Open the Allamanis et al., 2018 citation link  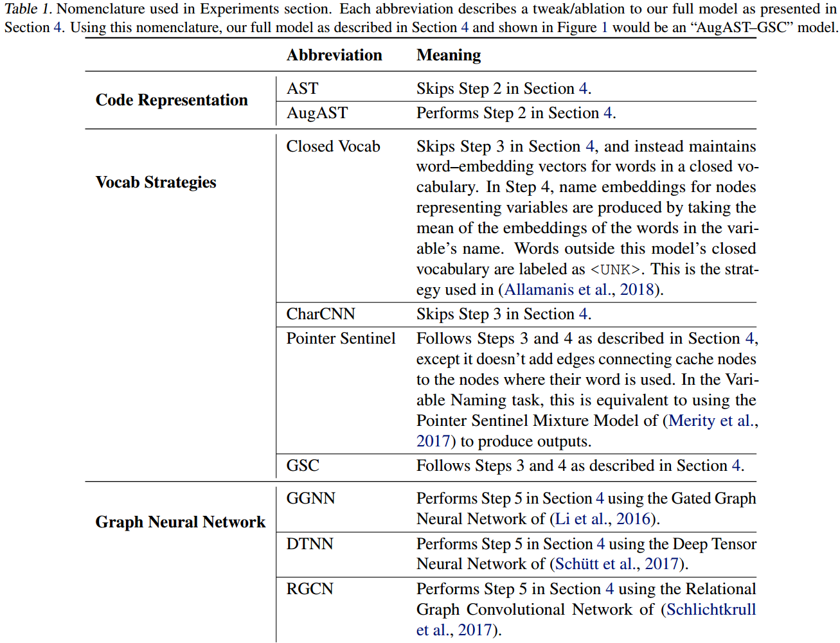click(x=578, y=290)
